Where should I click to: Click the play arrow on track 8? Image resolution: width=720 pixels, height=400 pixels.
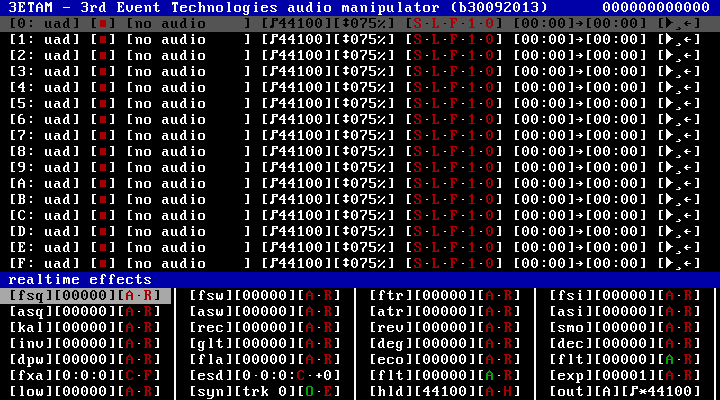point(669,152)
